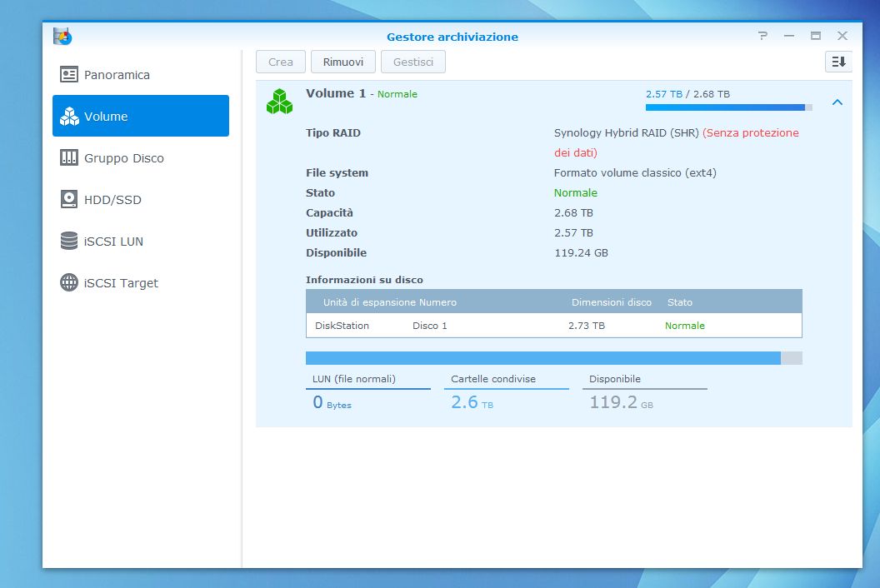880x588 pixels.
Task: Click the LUN (file normali) label
Action: tap(353, 379)
